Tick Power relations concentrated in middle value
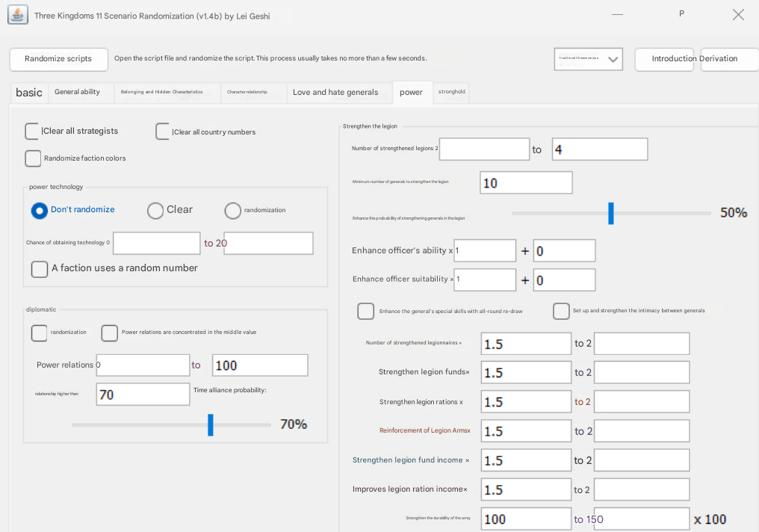 click(109, 333)
